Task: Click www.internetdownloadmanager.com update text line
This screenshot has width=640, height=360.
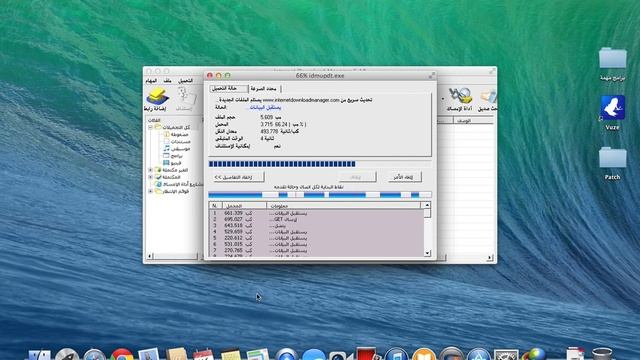Action: tap(295, 100)
